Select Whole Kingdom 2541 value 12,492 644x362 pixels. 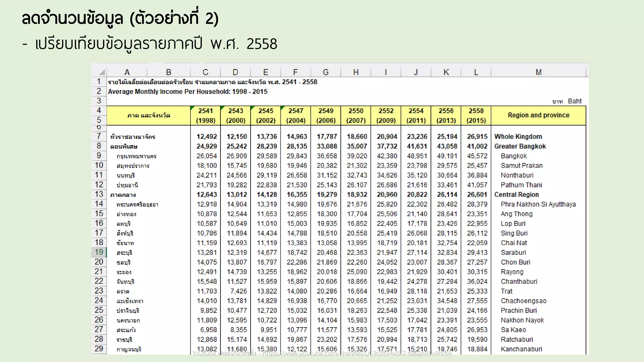(207, 136)
